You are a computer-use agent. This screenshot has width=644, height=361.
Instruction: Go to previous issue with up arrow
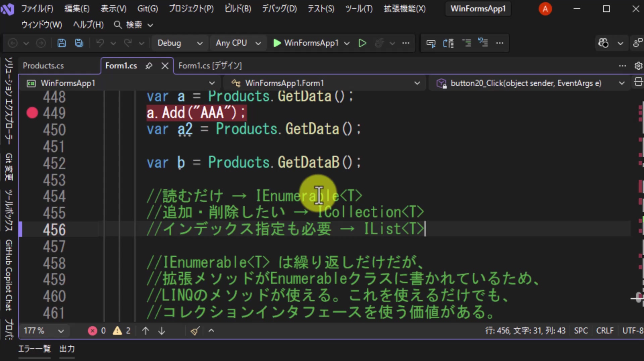coord(146,331)
